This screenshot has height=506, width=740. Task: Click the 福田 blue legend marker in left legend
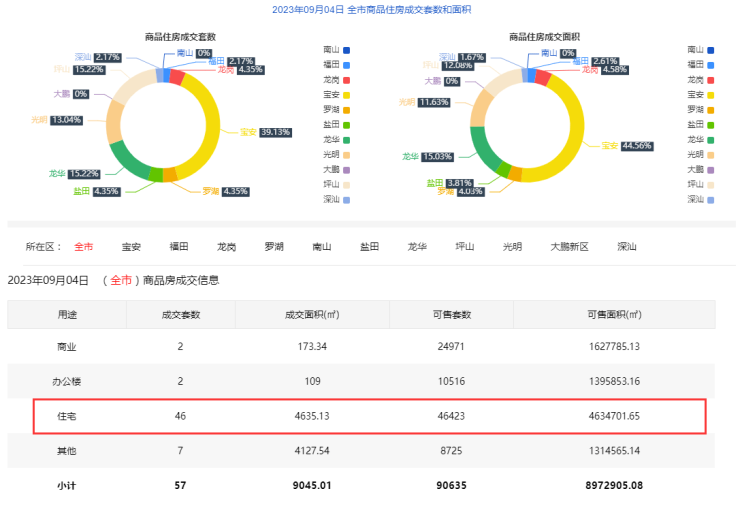[346, 64]
